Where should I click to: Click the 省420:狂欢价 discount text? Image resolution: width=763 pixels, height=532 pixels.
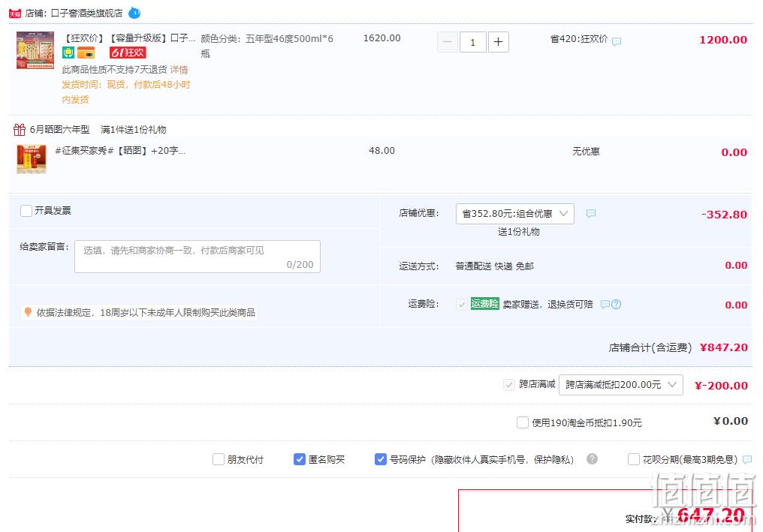(578, 39)
